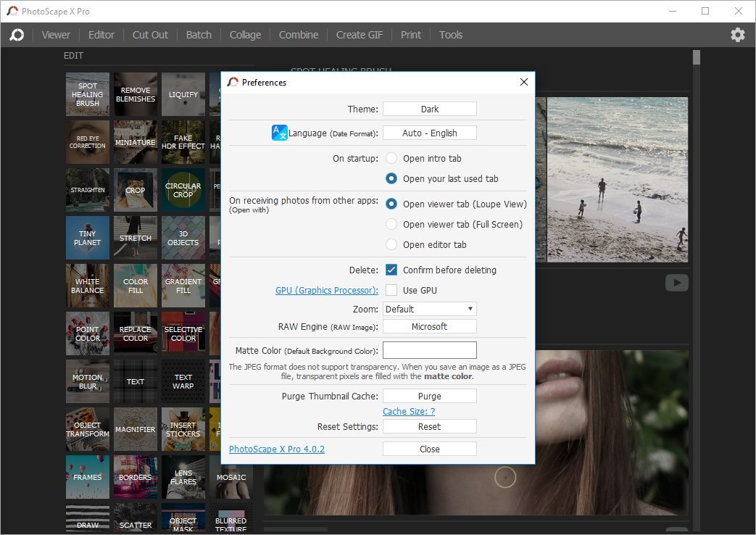The height and width of the screenshot is (535, 756).
Task: Select the Liquify tool tile
Action: (x=183, y=94)
